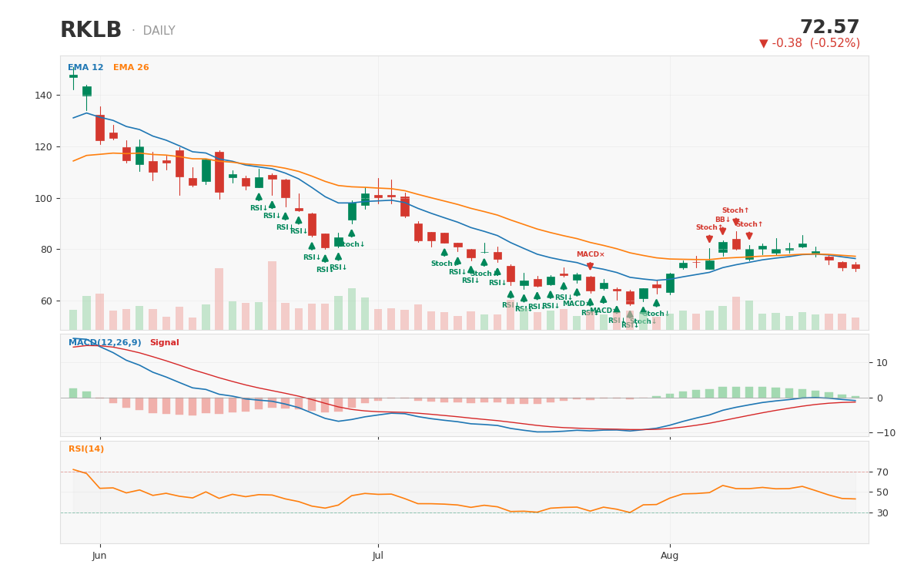Click the RKLB ticker title
The image size is (924, 578).
pyautogui.click(x=91, y=31)
